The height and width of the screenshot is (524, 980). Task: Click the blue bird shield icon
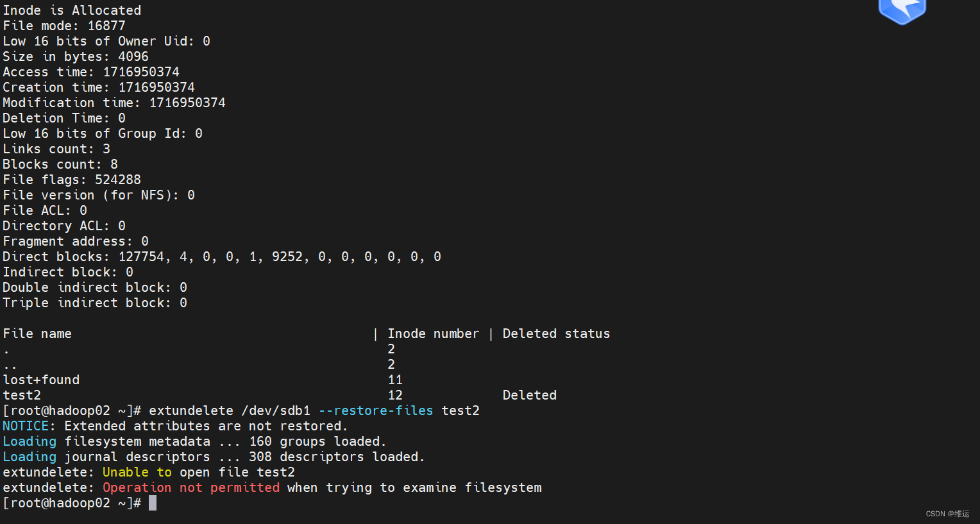pos(902,11)
